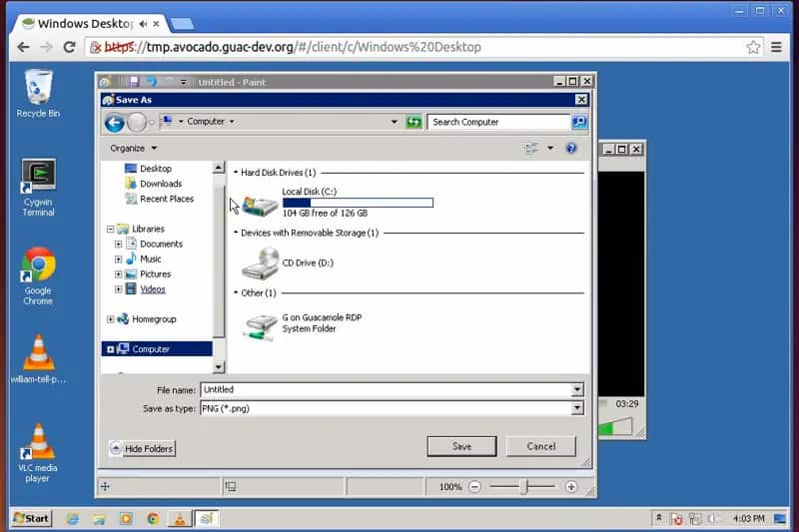Select the william-tell VLC file on desktop
799x532 pixels.
click(38, 359)
